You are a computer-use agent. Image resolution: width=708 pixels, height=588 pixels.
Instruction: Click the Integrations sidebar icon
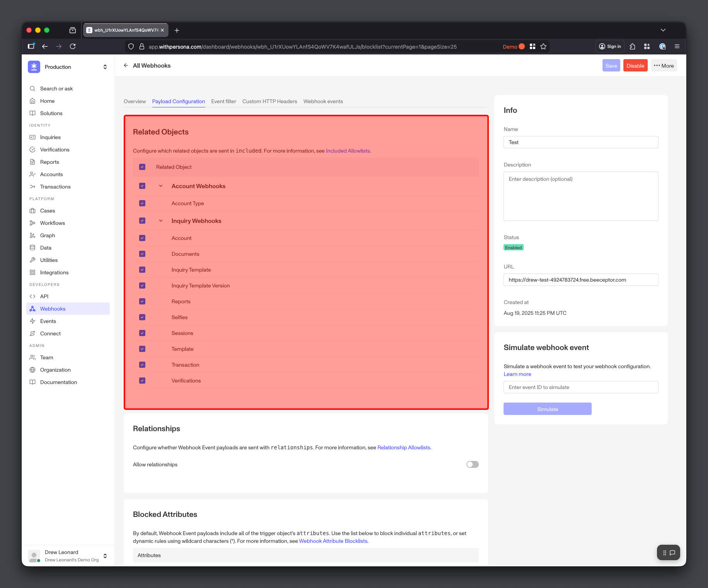[33, 272]
